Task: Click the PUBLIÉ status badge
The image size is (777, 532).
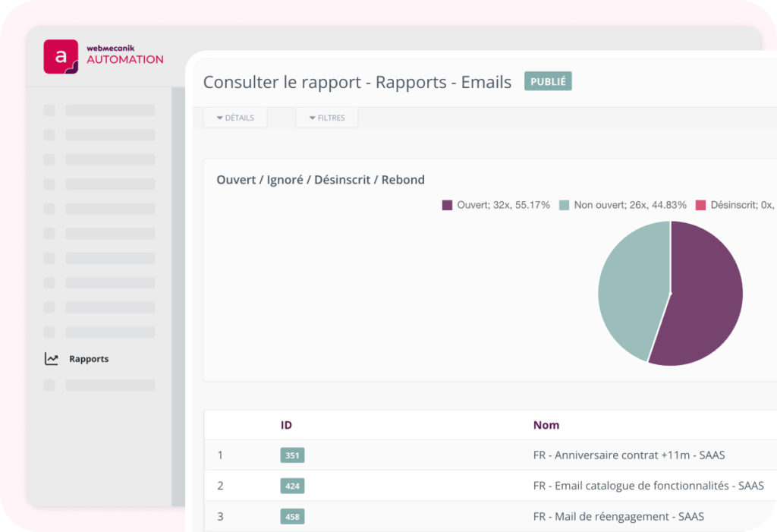Action: (x=548, y=81)
